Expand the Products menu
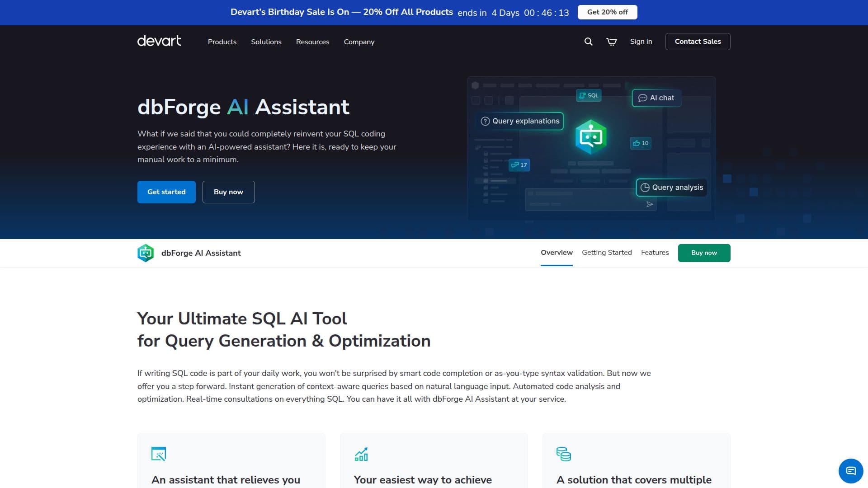The width and height of the screenshot is (868, 488). (x=222, y=42)
